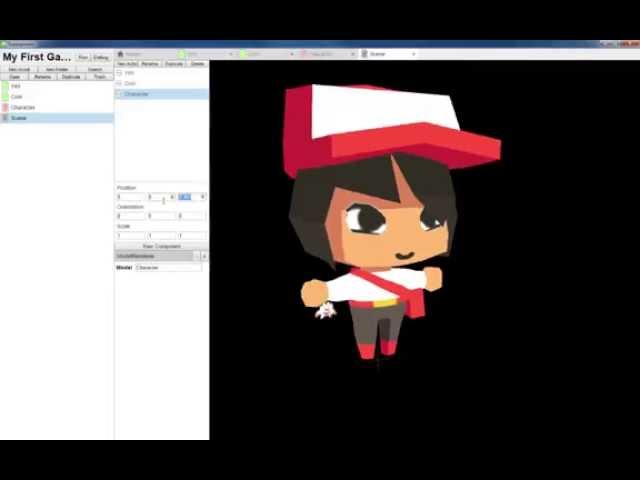640x480 pixels.
Task: Click the Scale X input field
Action: coord(131,236)
